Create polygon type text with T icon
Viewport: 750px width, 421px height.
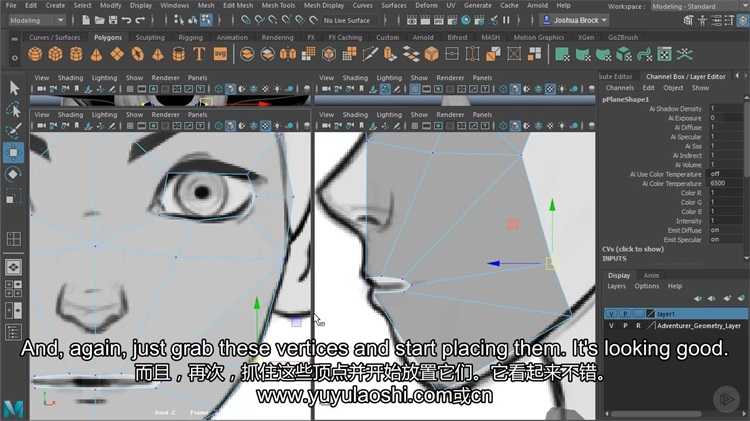coord(199,55)
